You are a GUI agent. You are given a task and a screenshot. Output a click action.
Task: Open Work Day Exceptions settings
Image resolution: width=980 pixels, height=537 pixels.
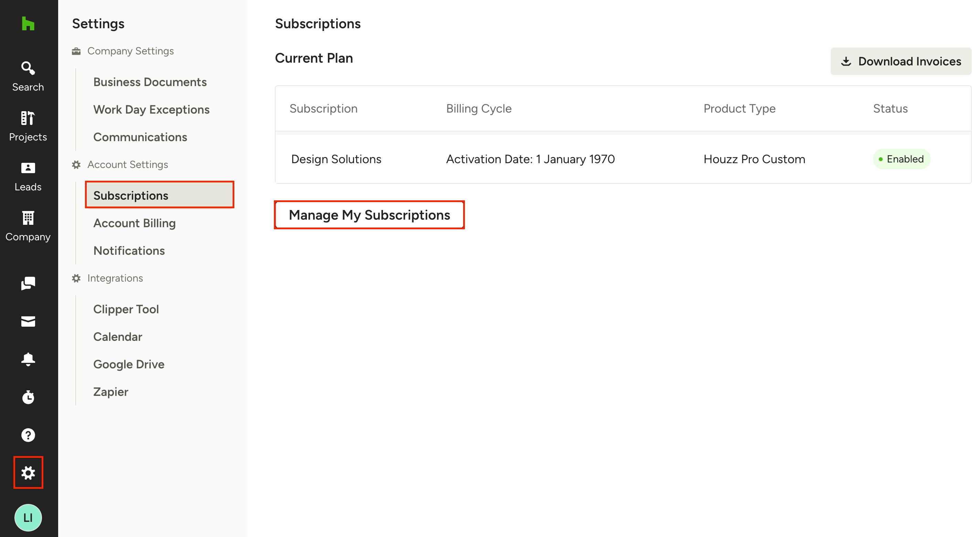tap(151, 109)
